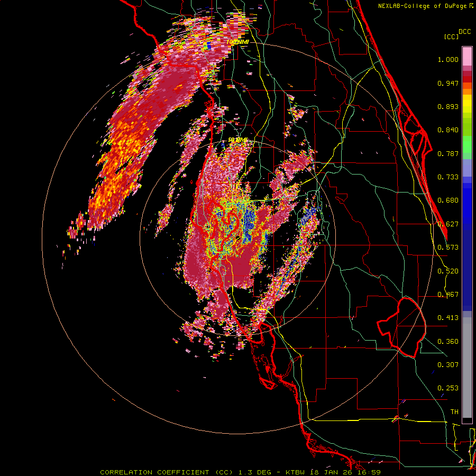Select the 0.840 value on the color scale

coord(448,130)
